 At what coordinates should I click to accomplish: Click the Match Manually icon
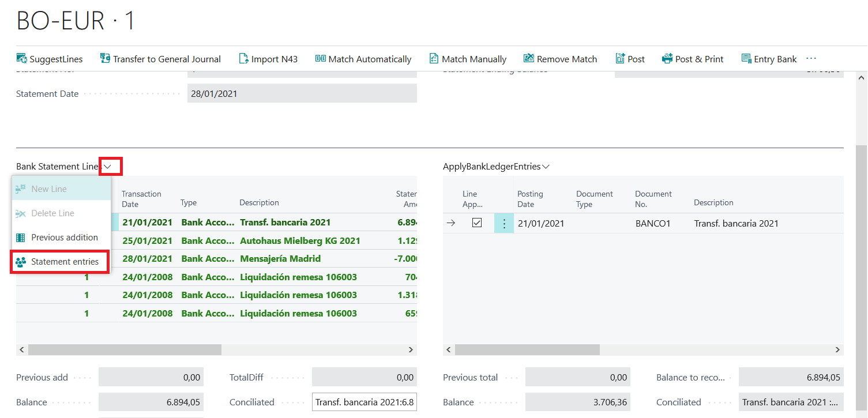pos(434,58)
